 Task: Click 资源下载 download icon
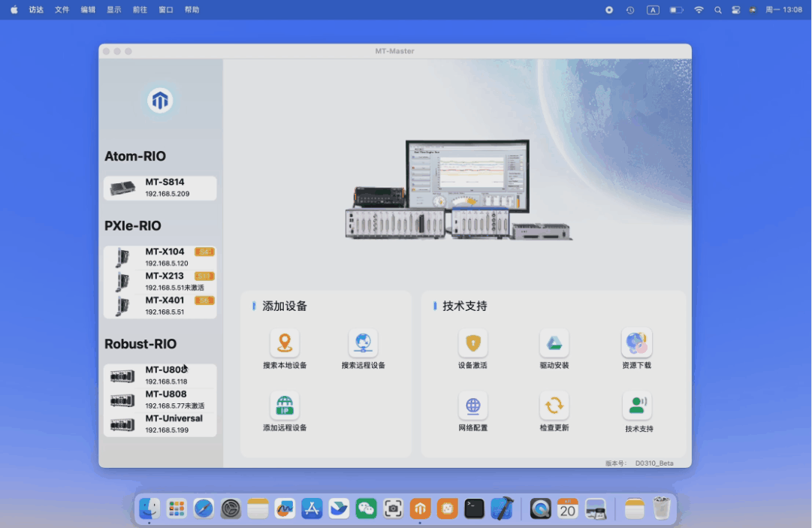click(x=636, y=342)
